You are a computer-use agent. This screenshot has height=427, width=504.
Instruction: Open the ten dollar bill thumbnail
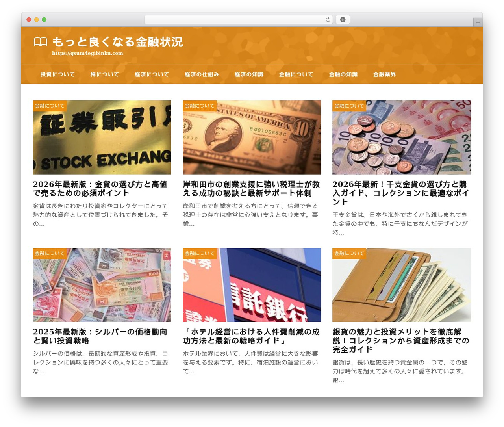tap(252, 137)
